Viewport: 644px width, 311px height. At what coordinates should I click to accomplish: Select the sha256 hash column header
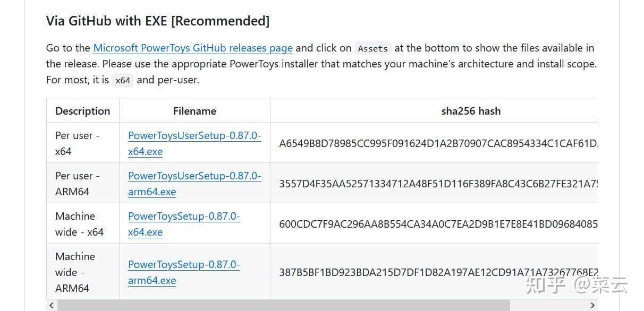(470, 111)
